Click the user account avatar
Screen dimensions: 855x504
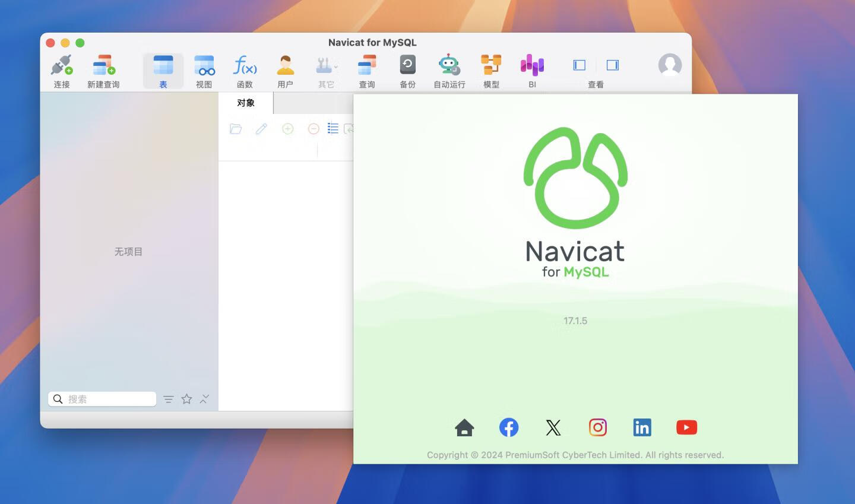[670, 65]
